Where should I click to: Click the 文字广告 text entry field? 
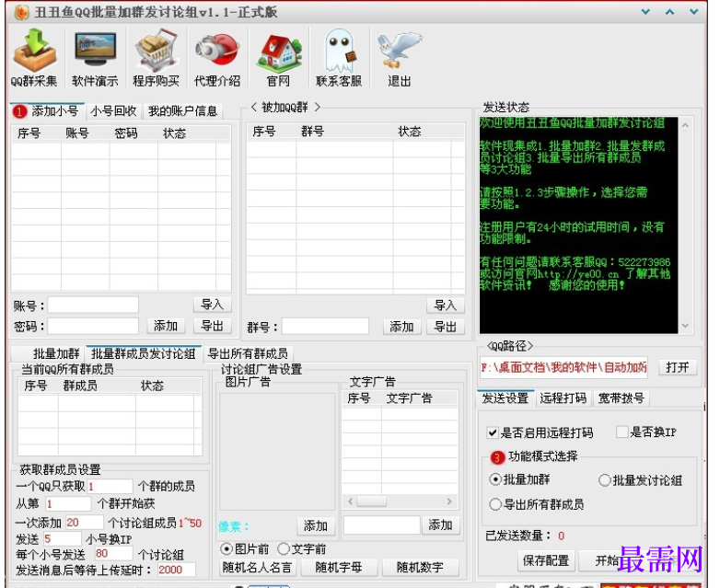[381, 525]
